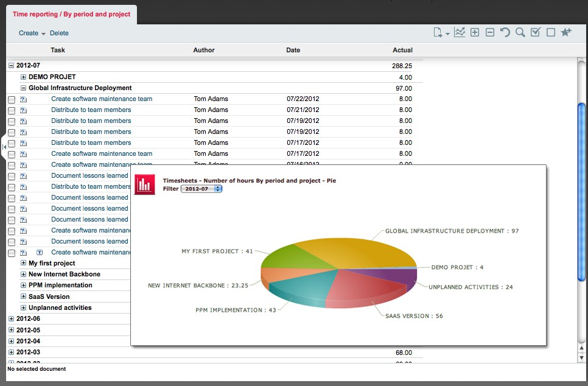Open the Create menu
The width and height of the screenshot is (588, 386).
32,33
